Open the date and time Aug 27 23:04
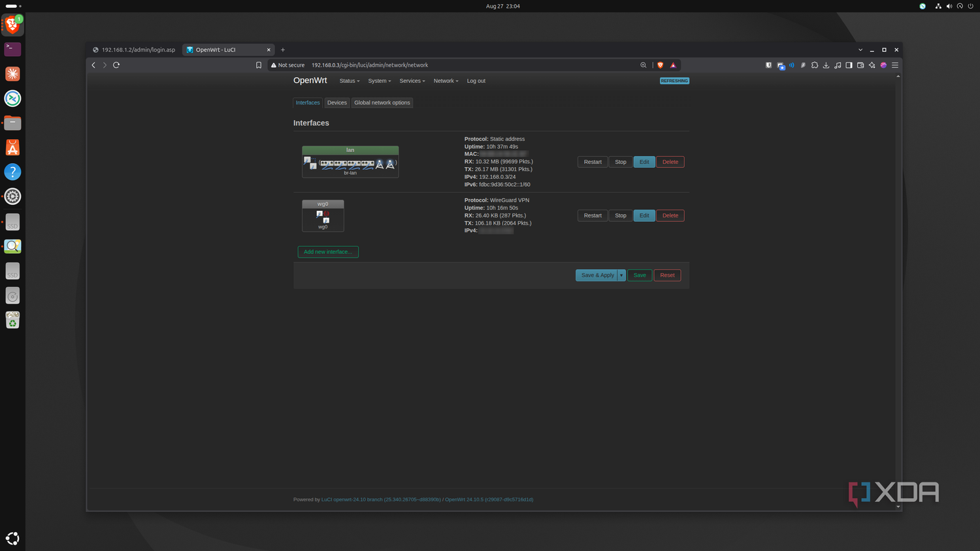The height and width of the screenshot is (551, 980). [x=503, y=6]
